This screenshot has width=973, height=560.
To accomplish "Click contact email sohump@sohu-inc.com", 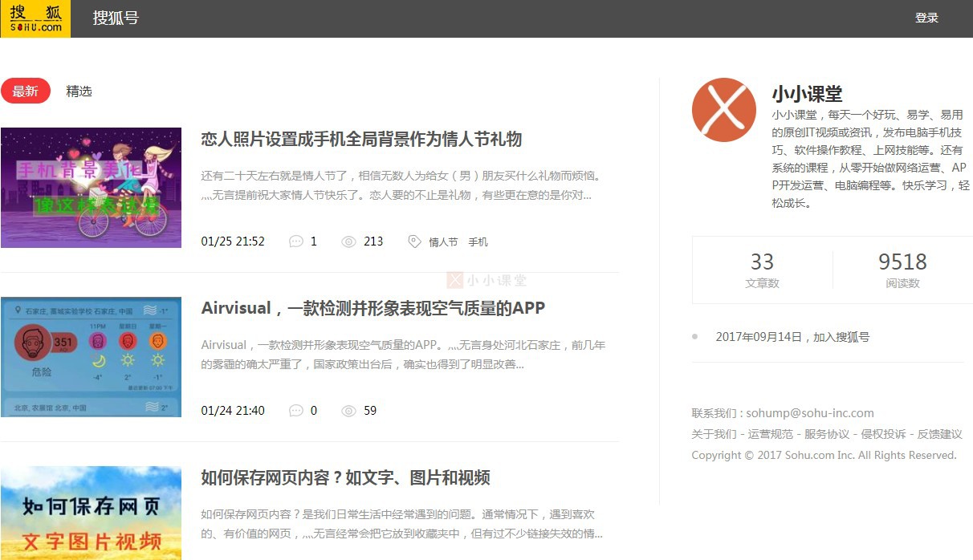I will [810, 413].
